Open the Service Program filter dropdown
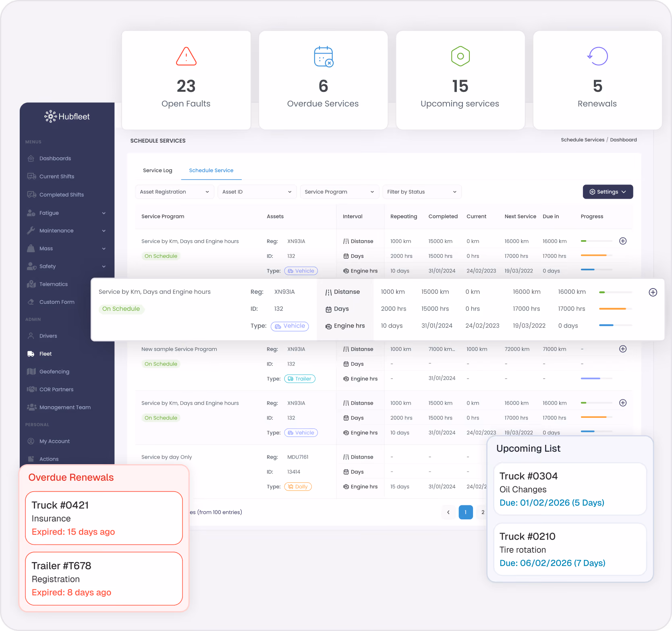The height and width of the screenshot is (631, 672). tap(340, 192)
